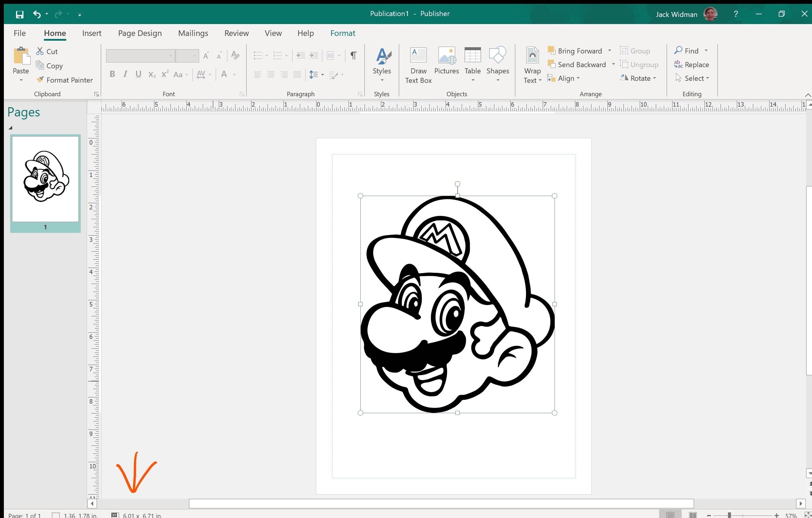This screenshot has width=812, height=518.
Task: Open the font size combo box
Action: pyautogui.click(x=187, y=56)
